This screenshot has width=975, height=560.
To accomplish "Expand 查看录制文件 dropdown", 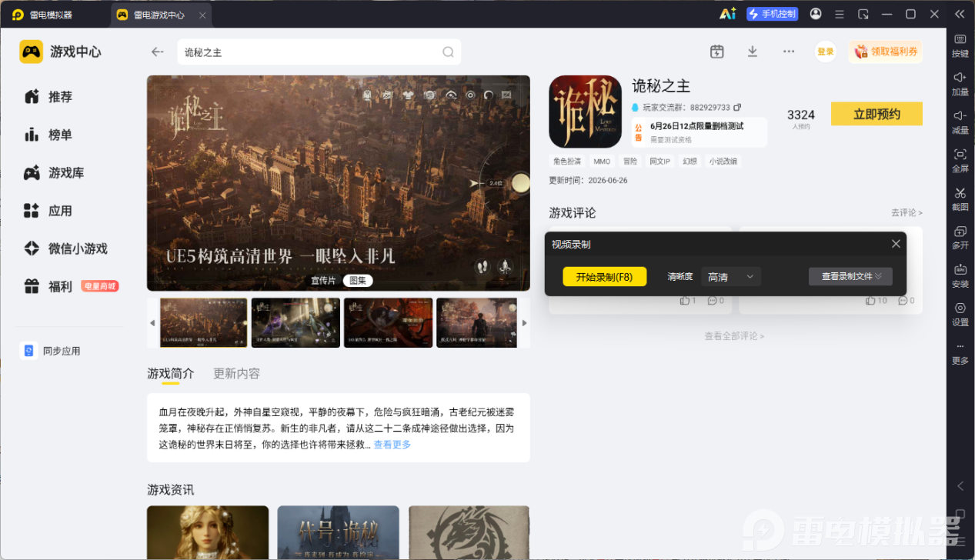I will (850, 276).
